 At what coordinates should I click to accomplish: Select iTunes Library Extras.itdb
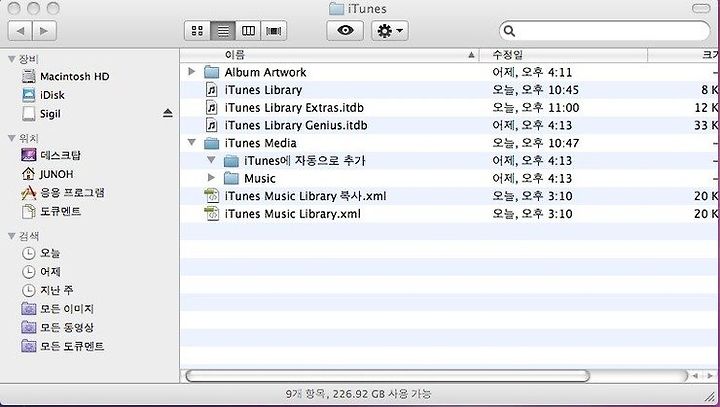coord(450,107)
